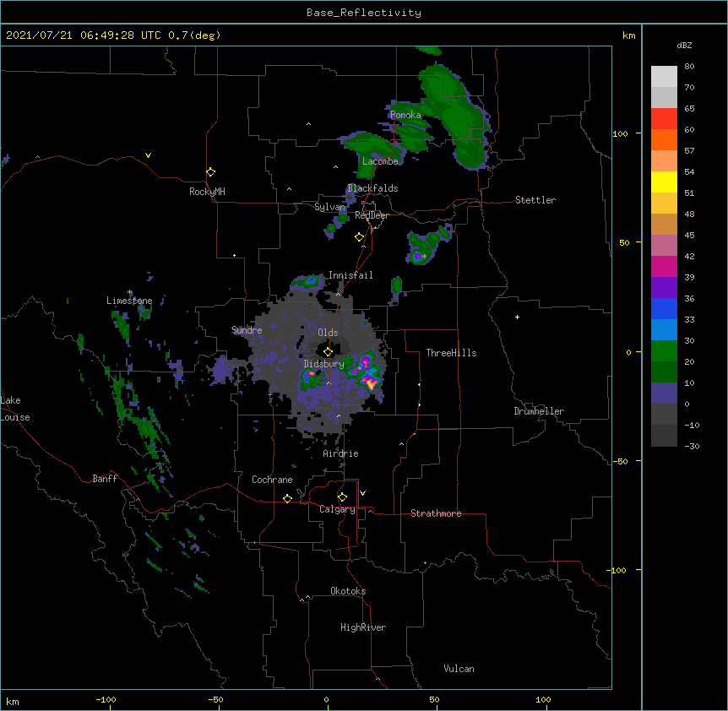Click the Cochrane town label
Viewport: 728px width, 711px height.
click(x=272, y=480)
